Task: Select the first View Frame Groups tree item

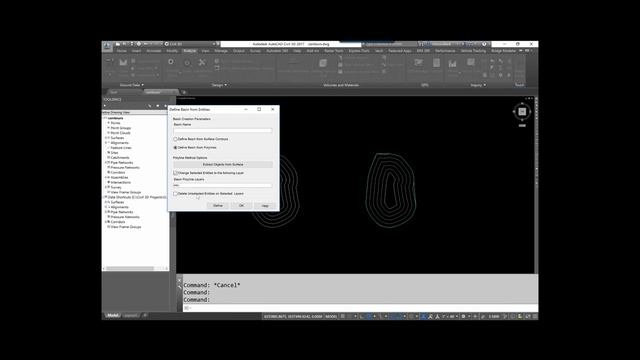Action: pos(126,192)
